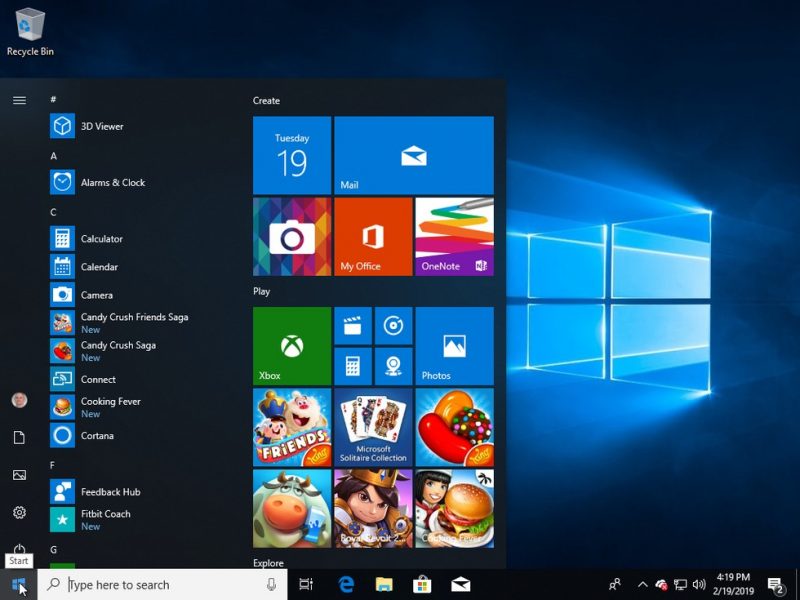Screen dimensions: 800x600
Task: Open the Movies & TV small tile
Action: (x=353, y=326)
